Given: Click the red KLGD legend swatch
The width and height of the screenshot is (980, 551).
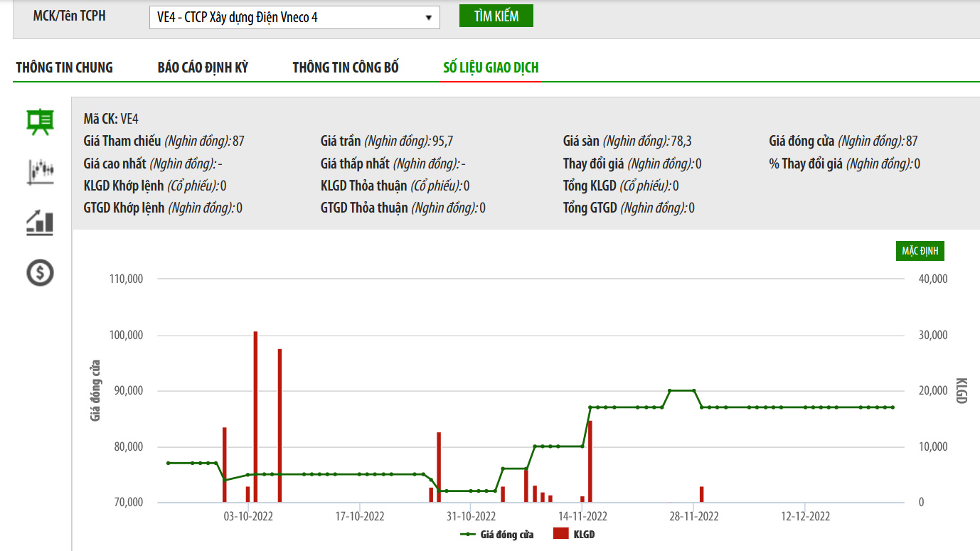Looking at the screenshot, I should [x=561, y=534].
